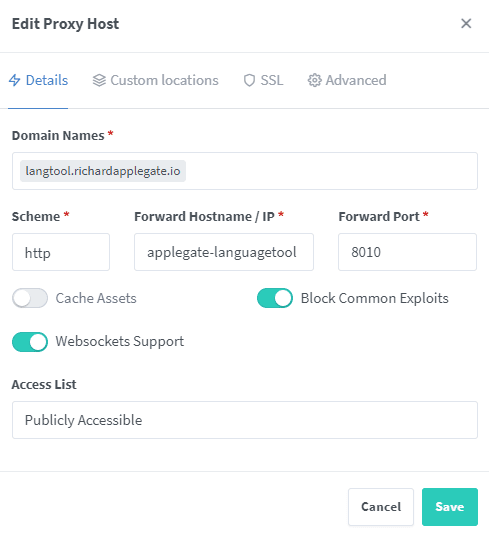Click the Forward Hostname / IP field
This screenshot has width=489, height=535.
224,252
